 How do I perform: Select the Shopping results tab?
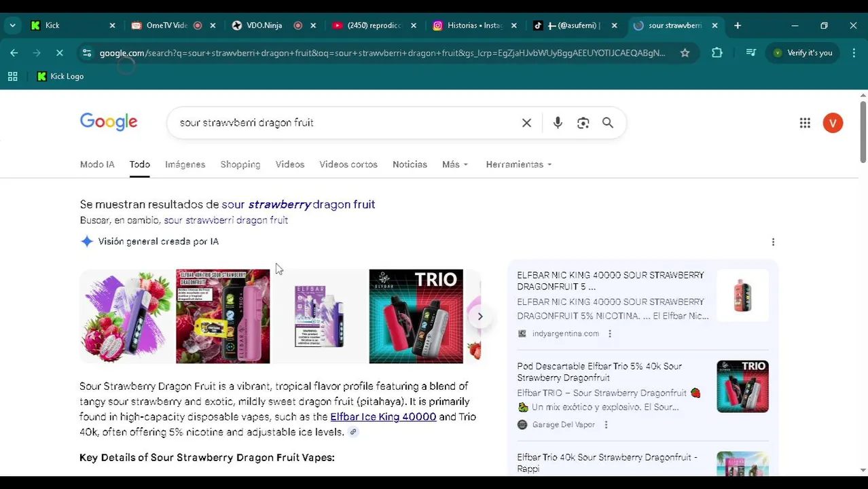click(x=240, y=164)
